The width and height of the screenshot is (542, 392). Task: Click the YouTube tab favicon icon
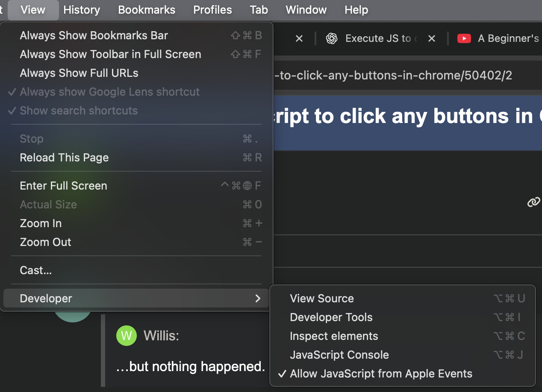[464, 38]
